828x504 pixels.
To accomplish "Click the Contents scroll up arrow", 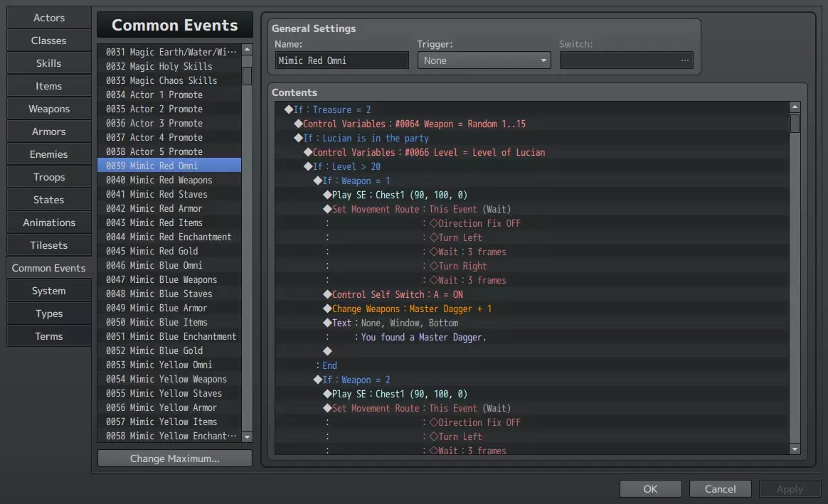I will 795,107.
